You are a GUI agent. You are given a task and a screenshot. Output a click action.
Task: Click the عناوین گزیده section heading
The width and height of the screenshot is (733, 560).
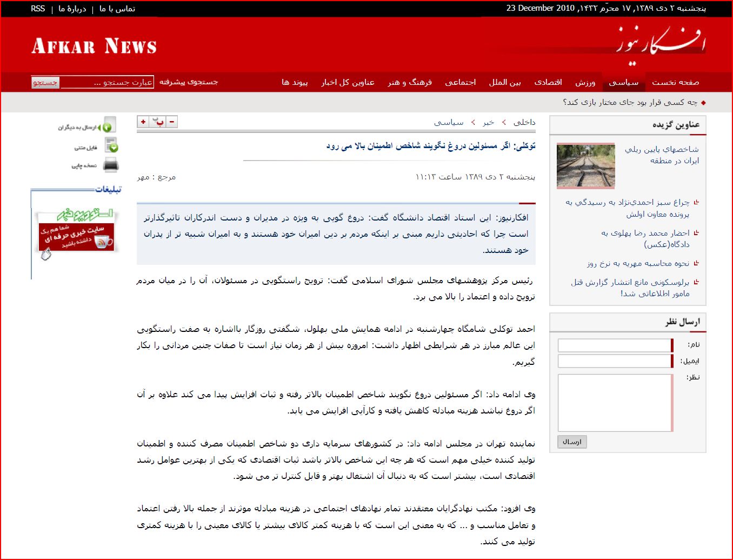tap(676, 125)
